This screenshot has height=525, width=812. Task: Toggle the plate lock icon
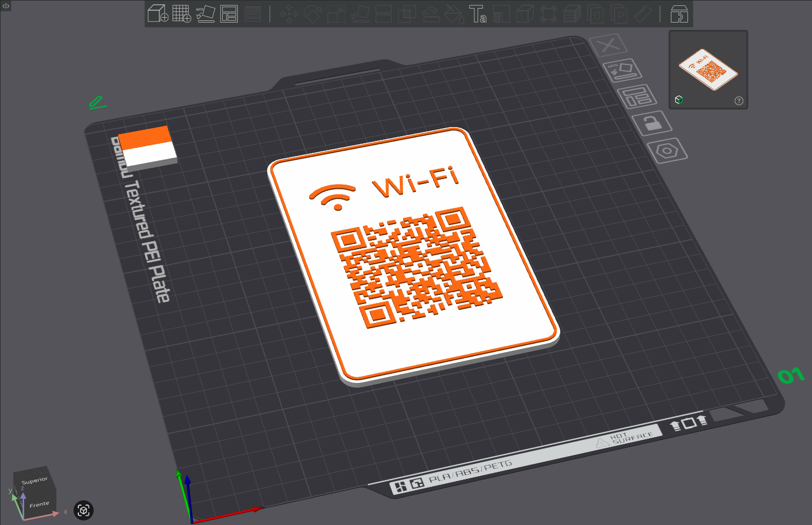[652, 123]
